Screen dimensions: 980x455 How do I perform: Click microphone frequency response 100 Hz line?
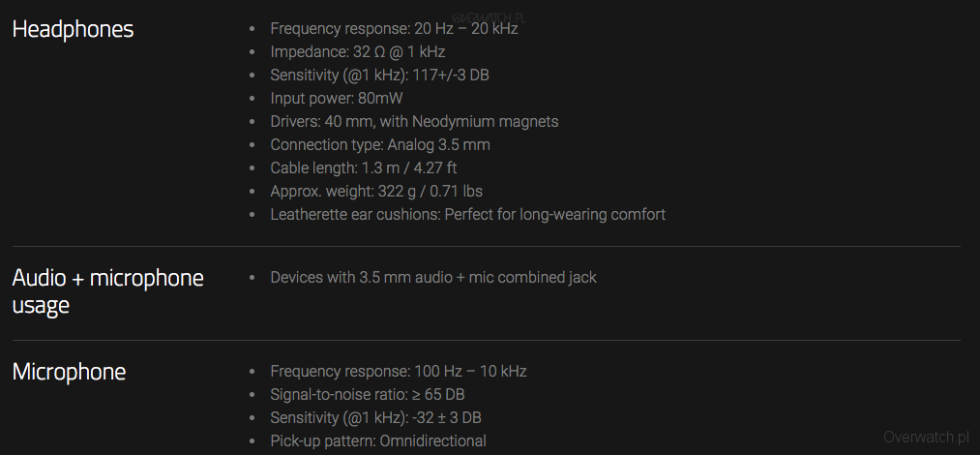(x=399, y=372)
